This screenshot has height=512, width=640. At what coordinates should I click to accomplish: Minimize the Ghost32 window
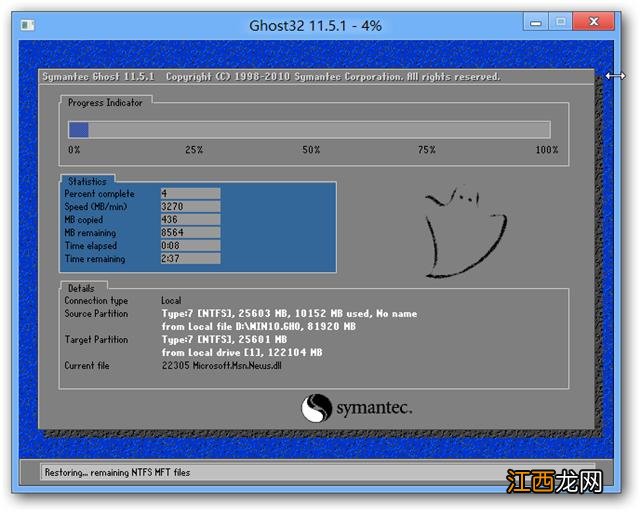coord(536,22)
